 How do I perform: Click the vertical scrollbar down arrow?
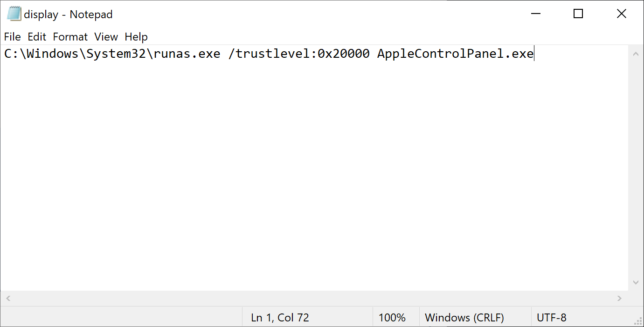pos(636,282)
